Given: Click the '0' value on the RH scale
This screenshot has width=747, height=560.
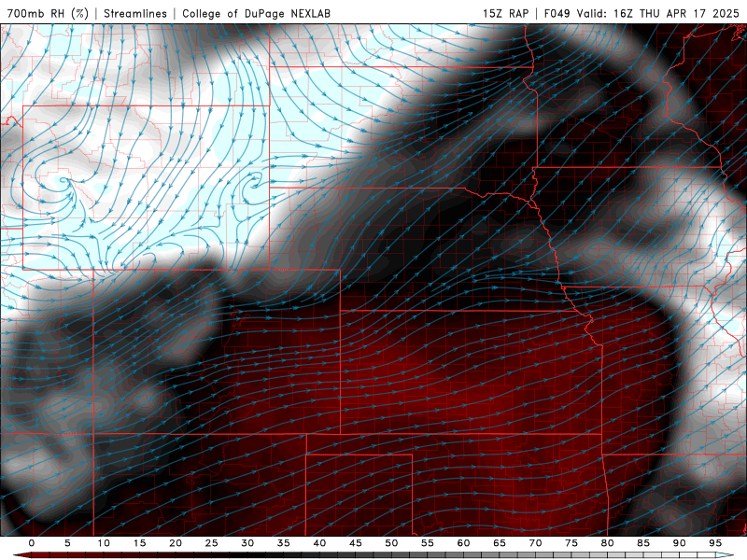Looking at the screenshot, I should point(32,543).
